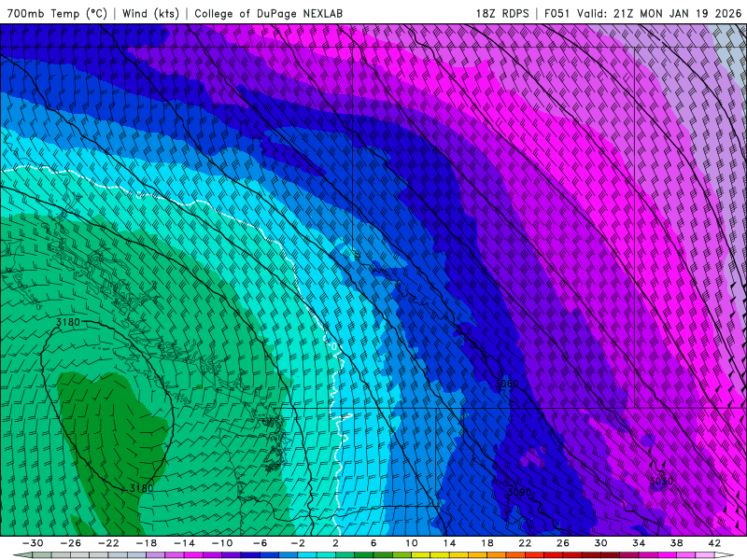Click the −2 colorbar scale label
The height and width of the screenshot is (560, 747).
298,543
